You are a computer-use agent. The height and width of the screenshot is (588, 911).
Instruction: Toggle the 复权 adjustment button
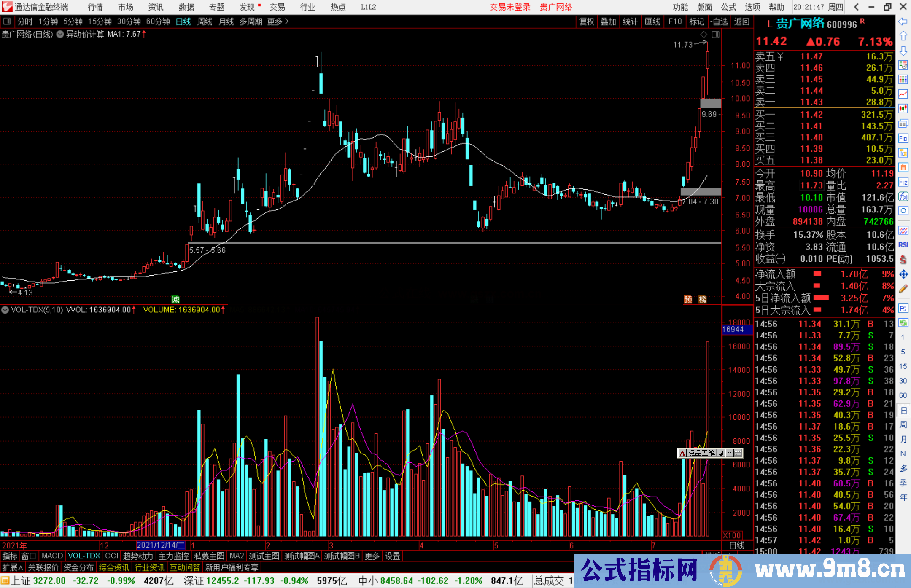pos(587,21)
